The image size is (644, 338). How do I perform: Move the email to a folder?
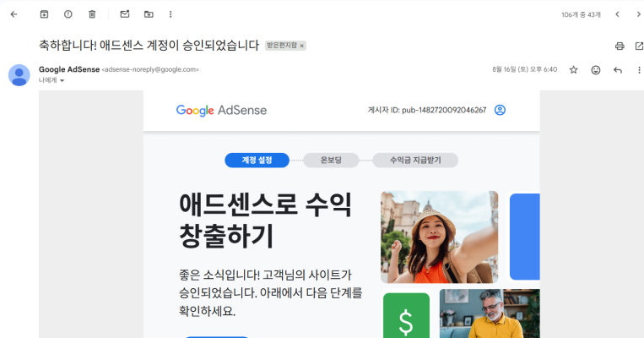pos(149,14)
